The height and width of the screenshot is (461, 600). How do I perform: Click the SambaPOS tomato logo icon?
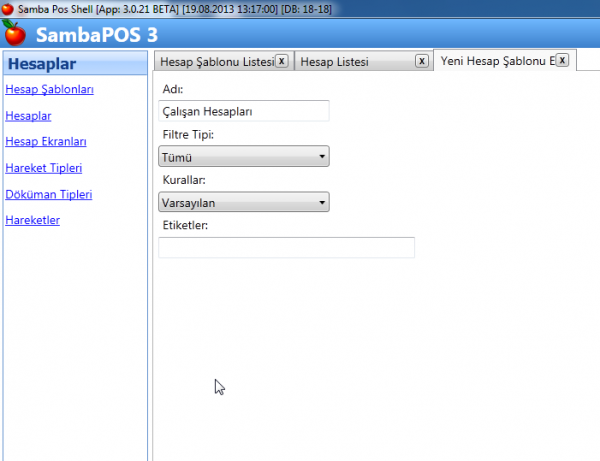[14, 34]
